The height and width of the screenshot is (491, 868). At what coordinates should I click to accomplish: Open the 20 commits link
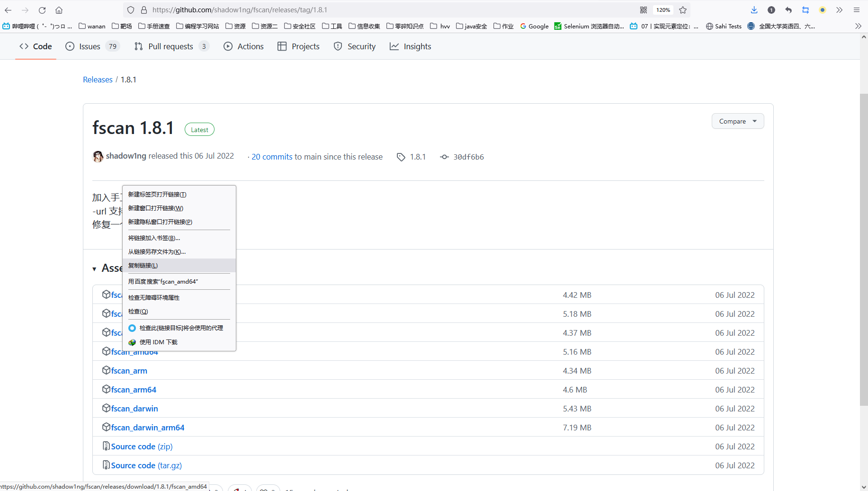point(272,157)
